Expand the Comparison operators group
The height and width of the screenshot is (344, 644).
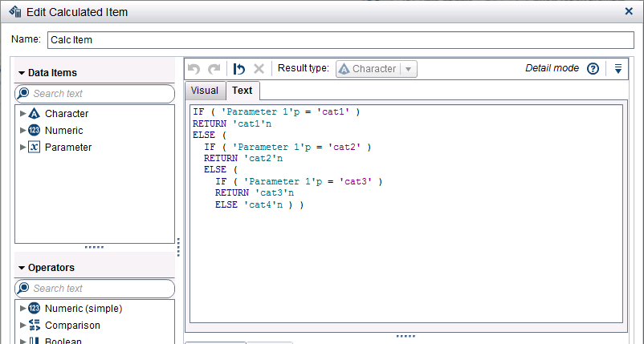pyautogui.click(x=23, y=326)
